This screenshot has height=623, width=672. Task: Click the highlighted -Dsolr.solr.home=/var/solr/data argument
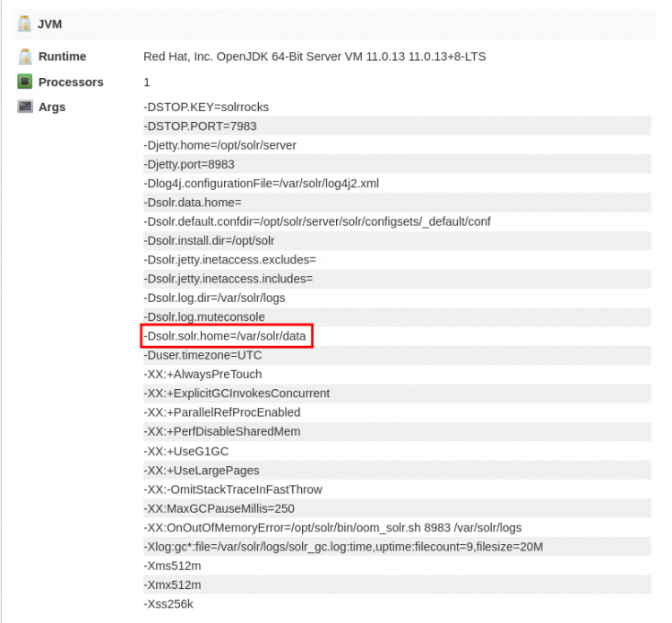coord(227,336)
